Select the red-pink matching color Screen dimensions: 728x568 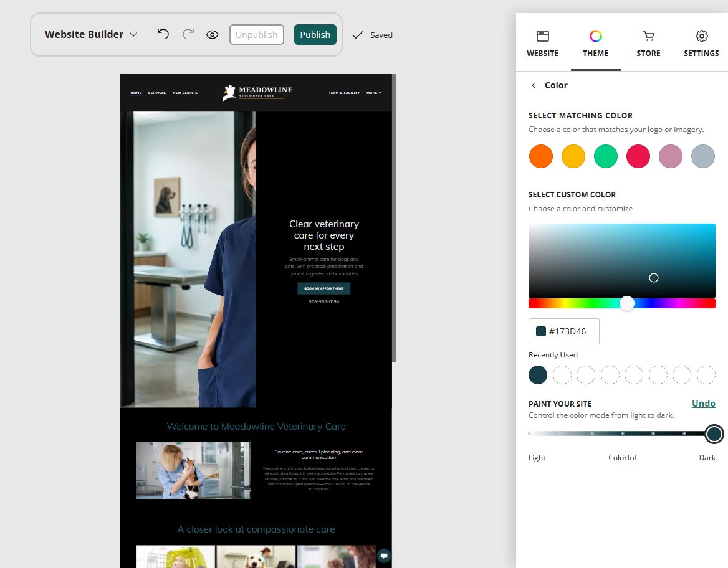tap(638, 156)
